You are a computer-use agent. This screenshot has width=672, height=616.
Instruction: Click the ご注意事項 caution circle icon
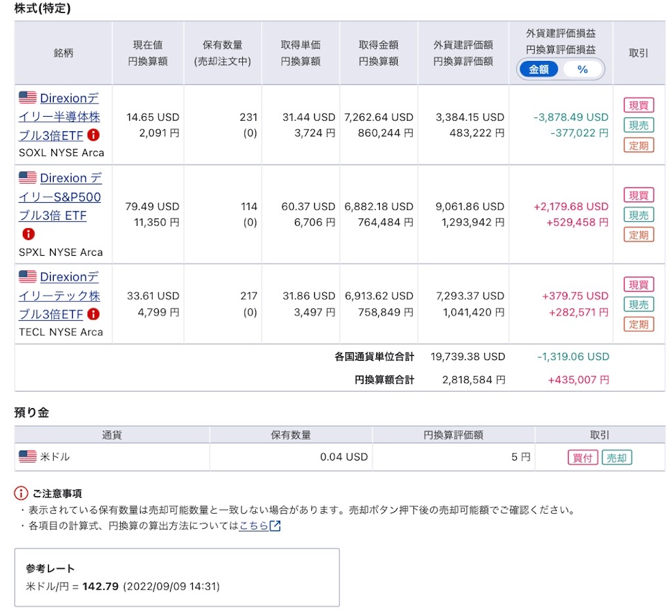click(21, 493)
